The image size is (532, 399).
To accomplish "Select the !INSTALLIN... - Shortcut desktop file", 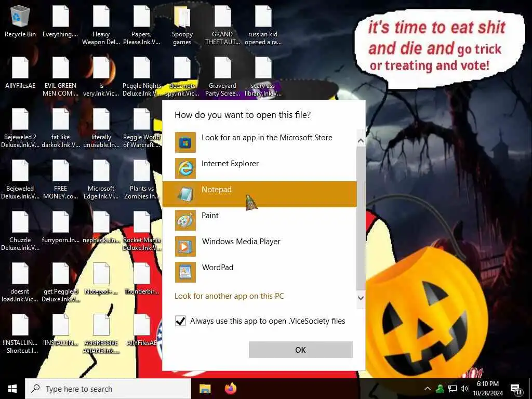I will point(20,334).
